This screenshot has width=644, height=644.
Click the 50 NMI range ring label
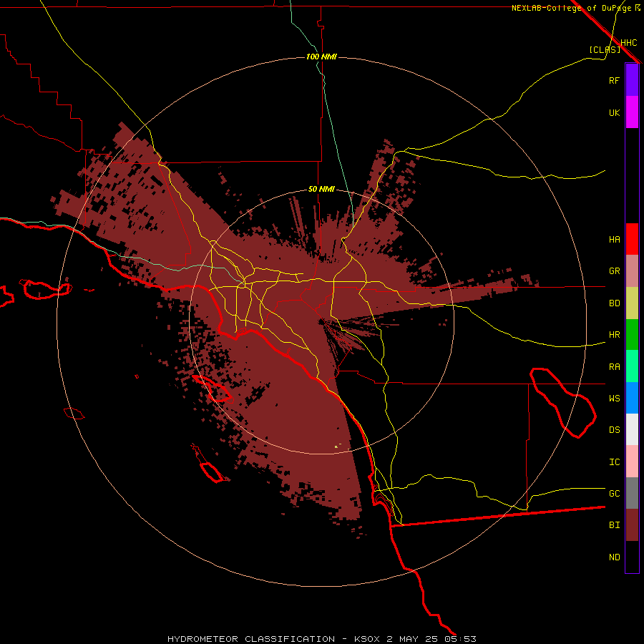(321, 190)
